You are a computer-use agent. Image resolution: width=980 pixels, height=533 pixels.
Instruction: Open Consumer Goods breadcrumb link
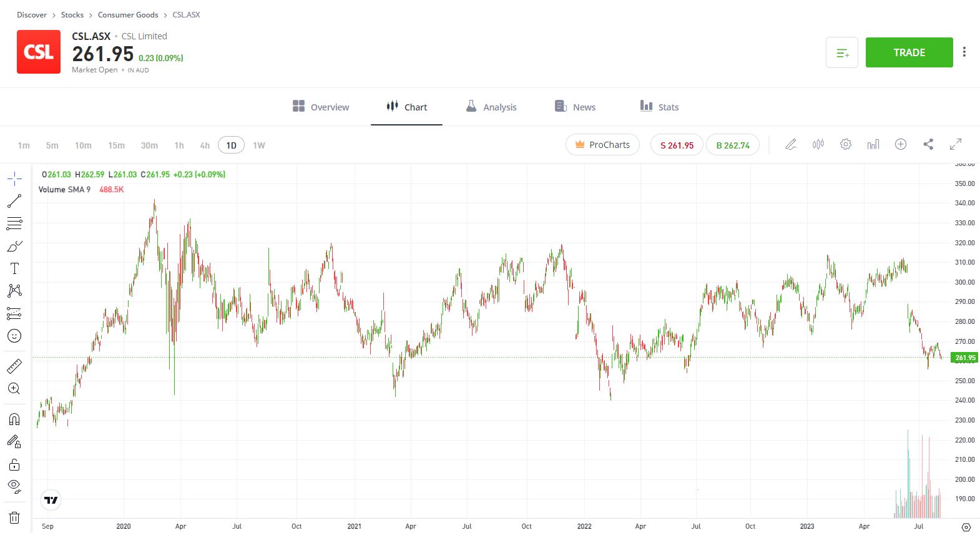tap(128, 15)
